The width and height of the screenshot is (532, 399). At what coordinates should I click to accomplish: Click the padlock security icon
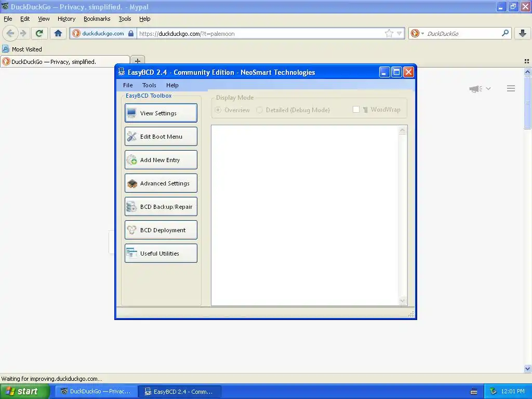tap(131, 33)
